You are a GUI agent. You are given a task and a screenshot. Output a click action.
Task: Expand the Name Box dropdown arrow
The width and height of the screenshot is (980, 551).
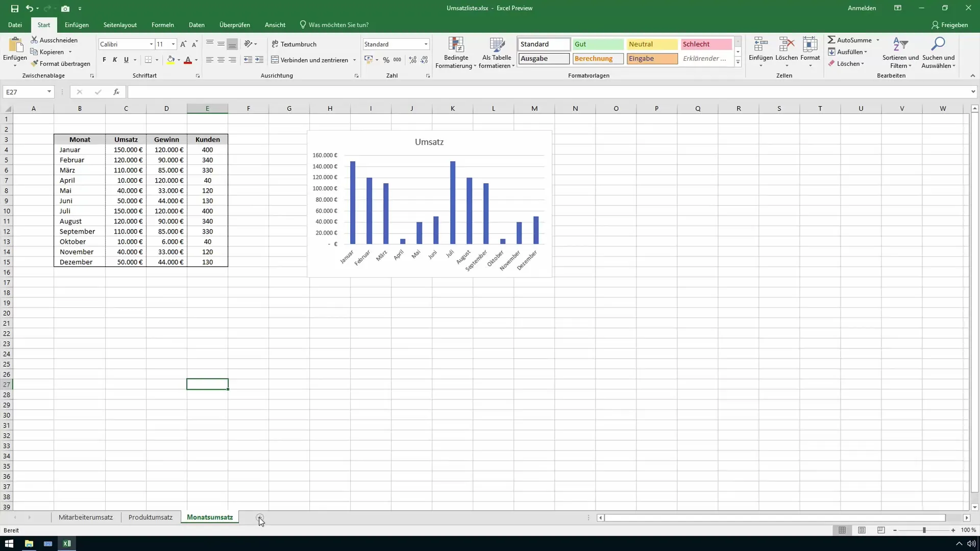click(x=49, y=92)
